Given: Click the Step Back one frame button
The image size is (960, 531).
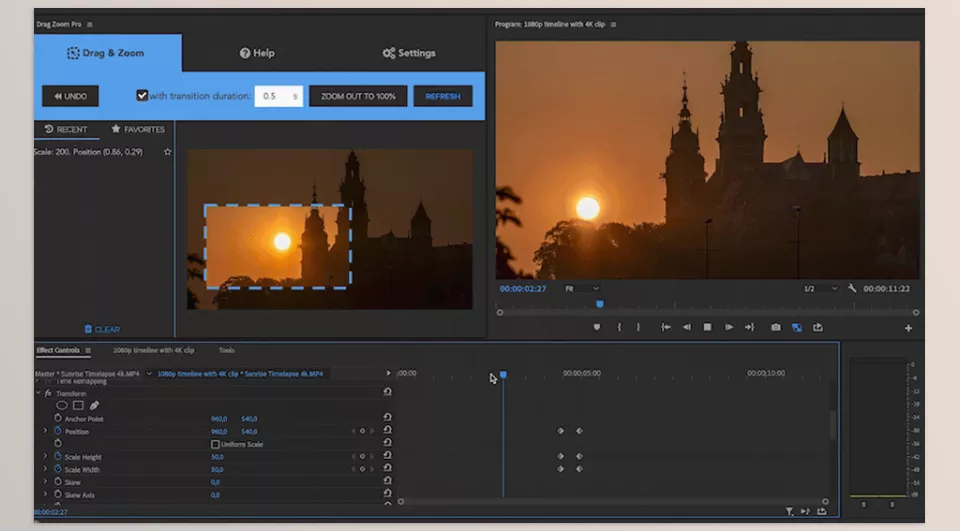Looking at the screenshot, I should pos(686,327).
